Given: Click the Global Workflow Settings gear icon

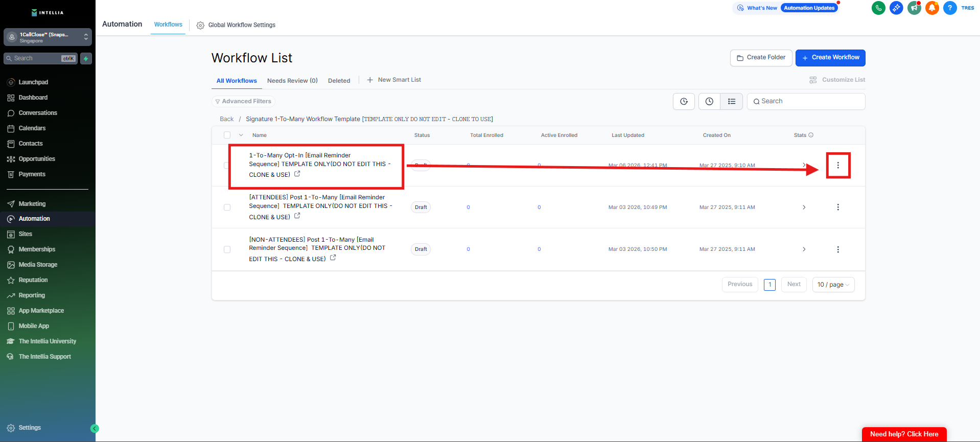Looking at the screenshot, I should [x=200, y=26].
